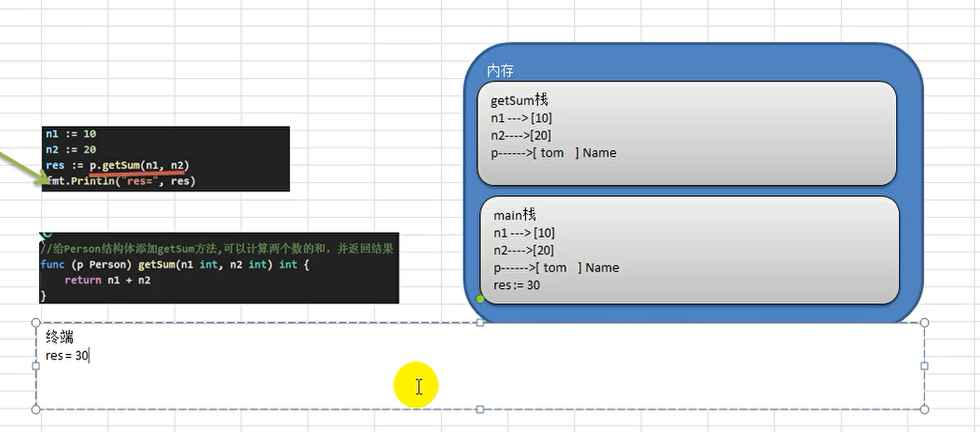This screenshot has width=980, height=432.
Task: Click the 'return n1 + n2' code line
Action: pyautogui.click(x=107, y=280)
